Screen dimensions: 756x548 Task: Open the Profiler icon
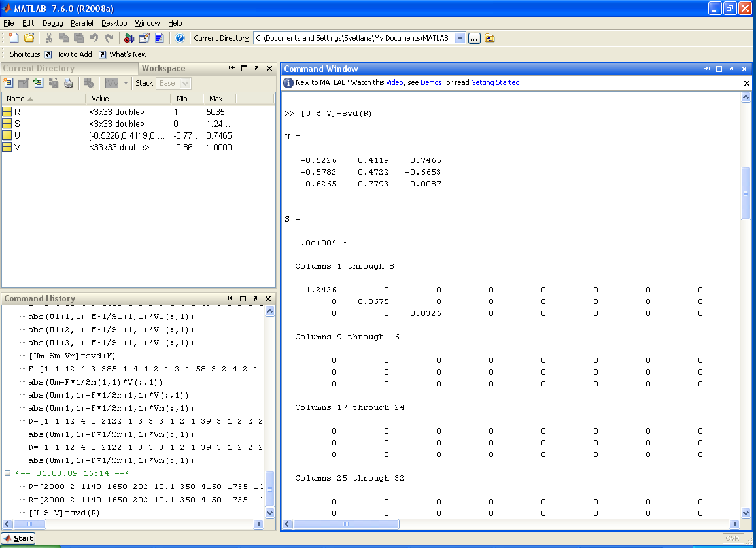coord(160,37)
